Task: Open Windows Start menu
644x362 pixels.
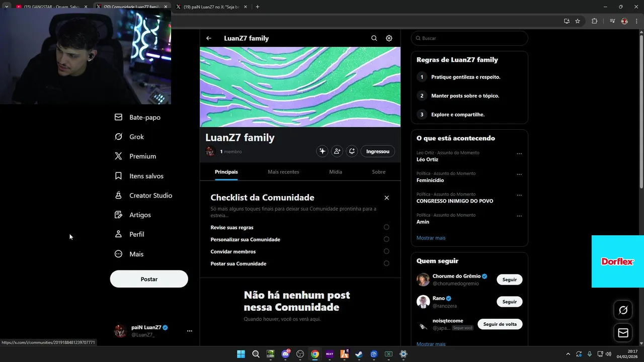Action: pyautogui.click(x=241, y=354)
